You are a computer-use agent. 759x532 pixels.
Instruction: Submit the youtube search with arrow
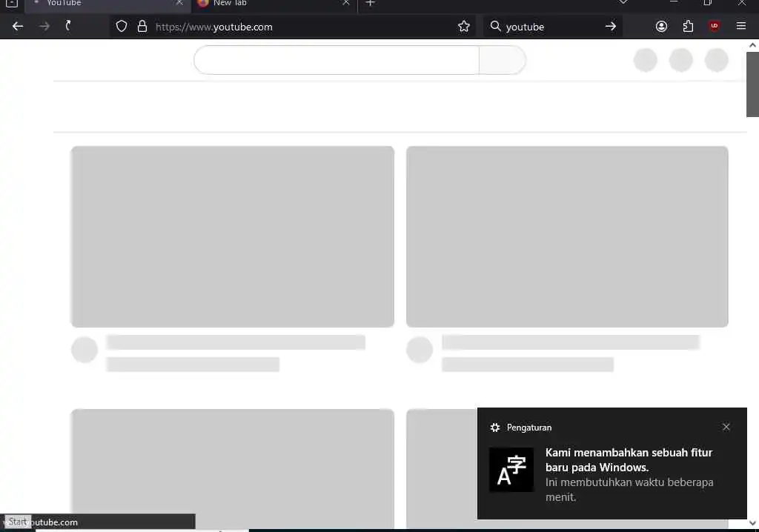[x=611, y=26]
